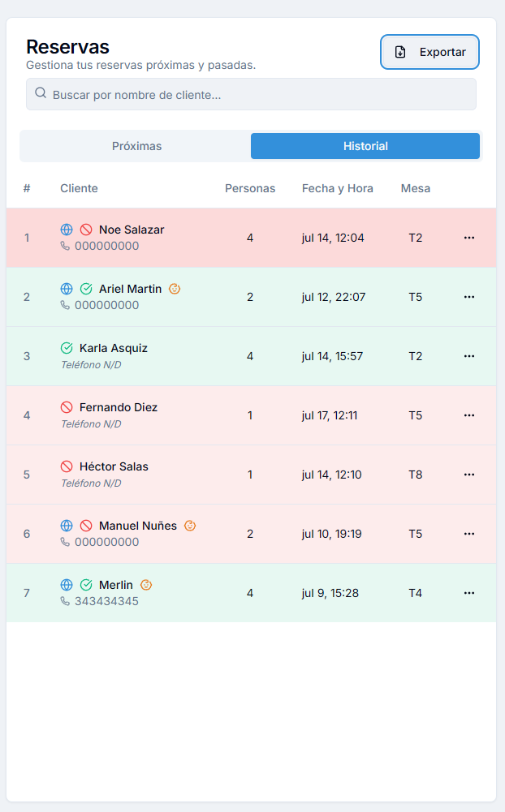Click the green check icon for Karla Asquiz
The image size is (505, 812).
[67, 348]
